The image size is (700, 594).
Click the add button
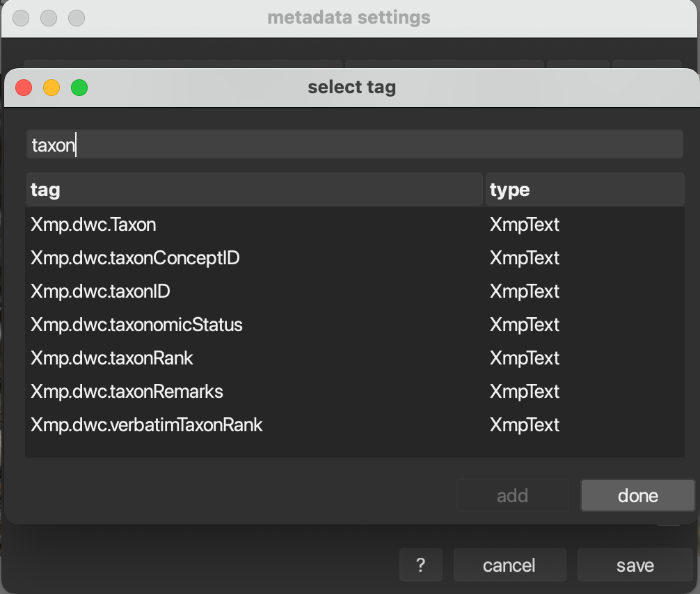point(513,495)
